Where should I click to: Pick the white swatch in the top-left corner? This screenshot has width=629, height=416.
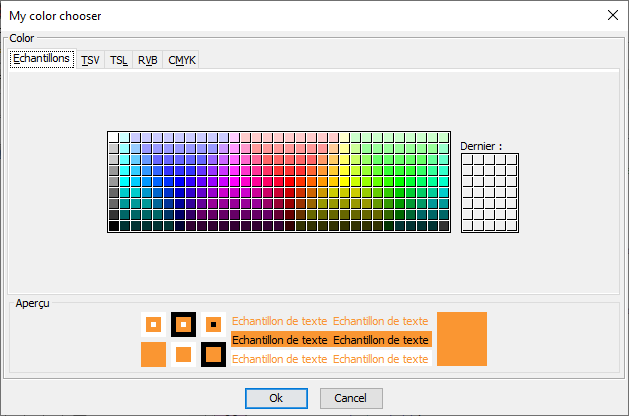coord(114,137)
